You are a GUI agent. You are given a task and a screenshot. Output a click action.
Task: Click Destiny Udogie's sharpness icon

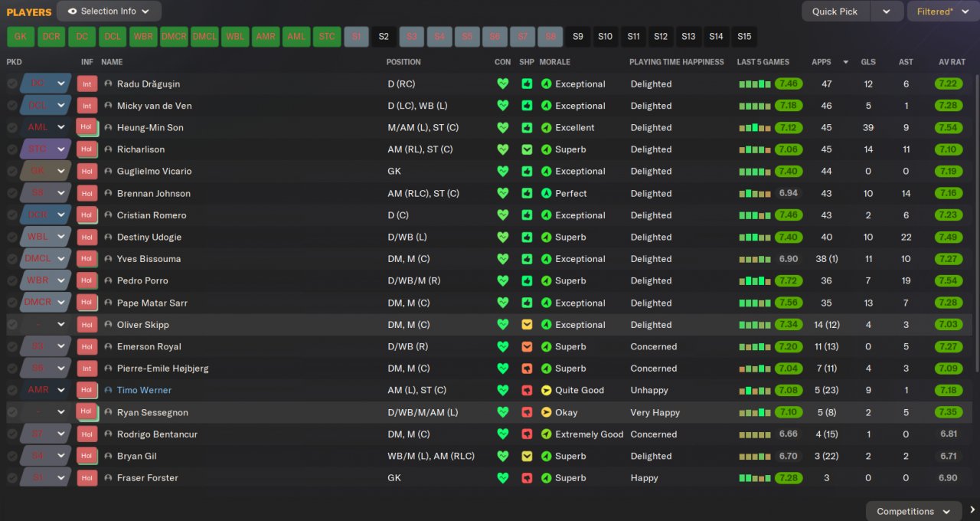(x=527, y=238)
